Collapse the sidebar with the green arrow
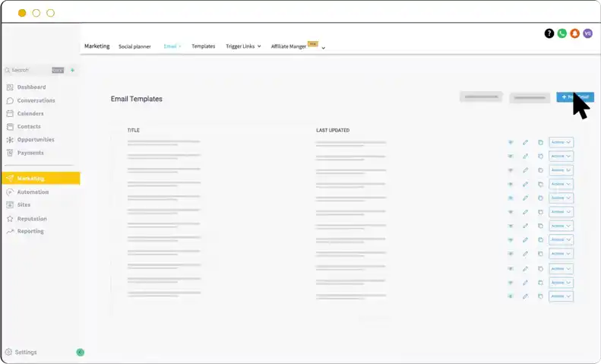 click(x=80, y=352)
